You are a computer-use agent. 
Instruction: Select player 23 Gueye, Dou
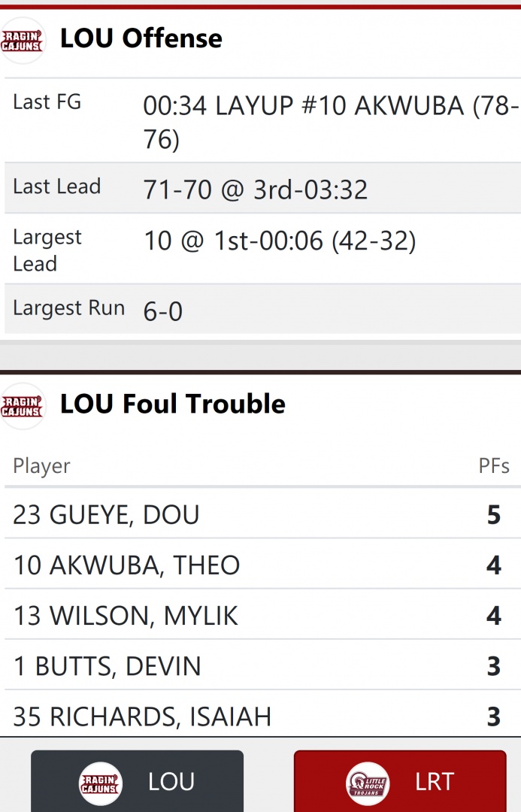[x=106, y=515]
